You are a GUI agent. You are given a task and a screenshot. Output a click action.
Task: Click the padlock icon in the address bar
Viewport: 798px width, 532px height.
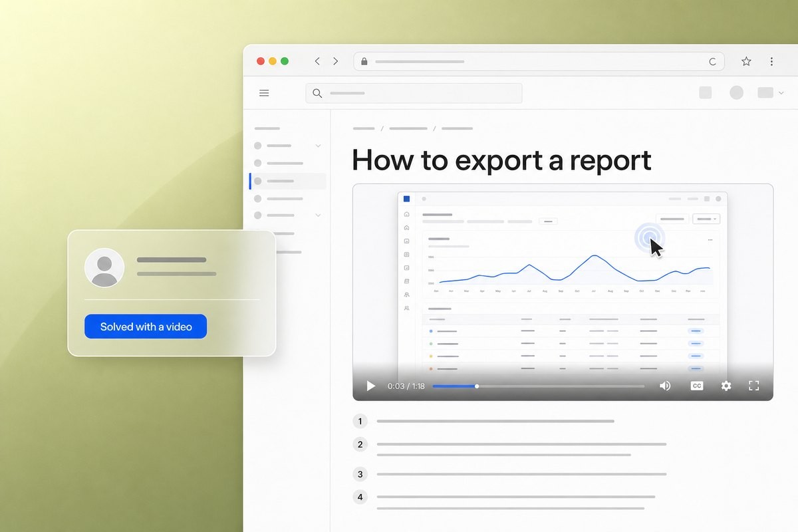364,61
